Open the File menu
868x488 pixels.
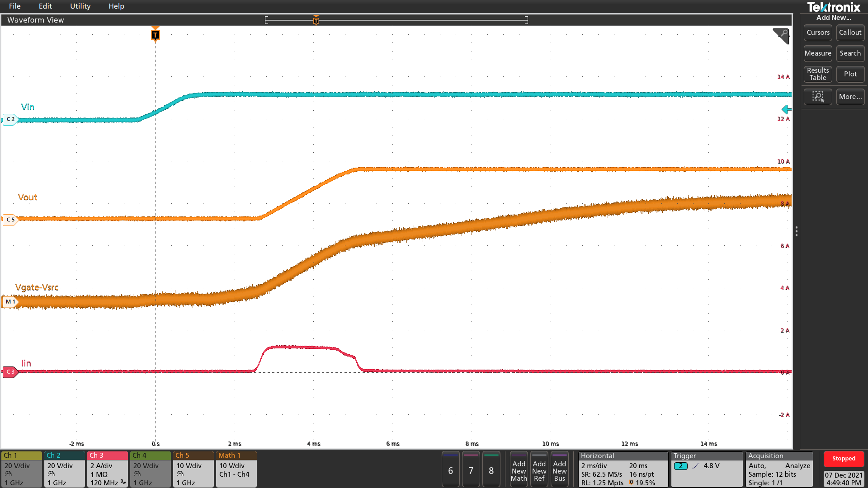14,6
